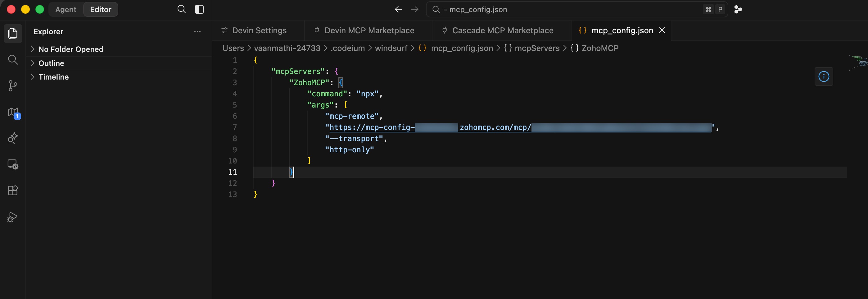Click the "--transport" string on line 8
868x299 pixels.
click(354, 138)
